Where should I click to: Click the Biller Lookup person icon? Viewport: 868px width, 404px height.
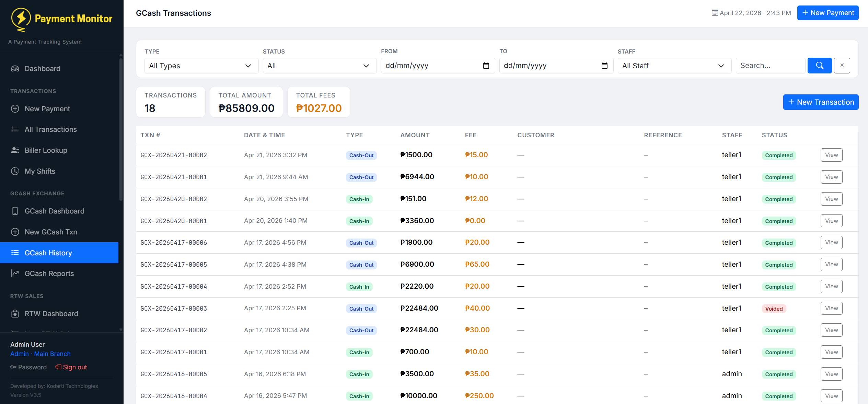pyautogui.click(x=15, y=150)
